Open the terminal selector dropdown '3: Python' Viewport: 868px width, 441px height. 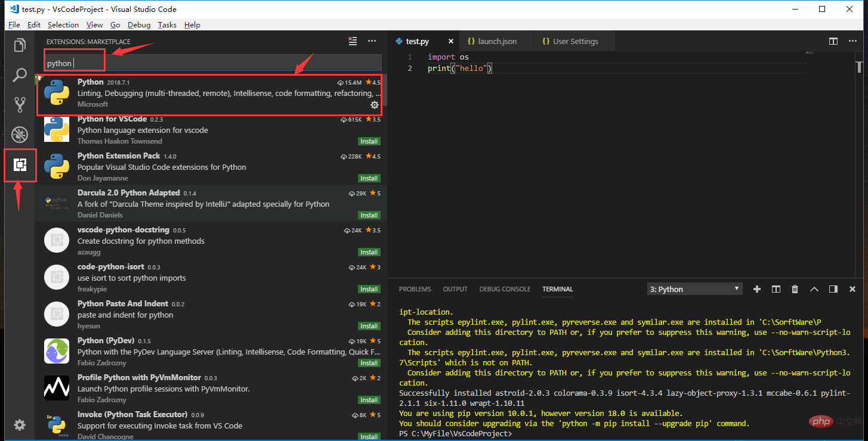tap(695, 289)
